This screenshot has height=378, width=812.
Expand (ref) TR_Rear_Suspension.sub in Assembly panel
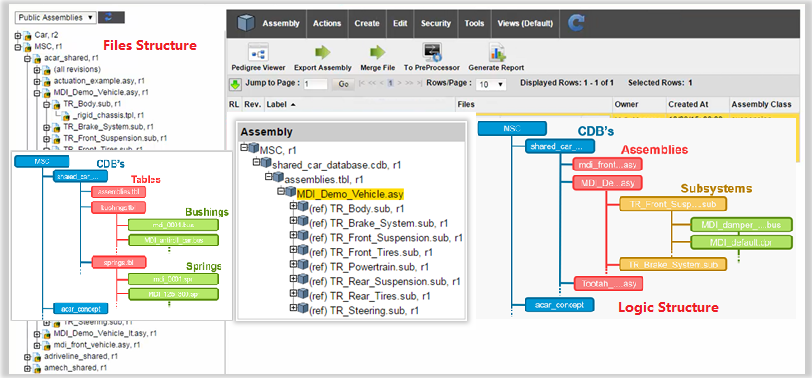point(294,280)
